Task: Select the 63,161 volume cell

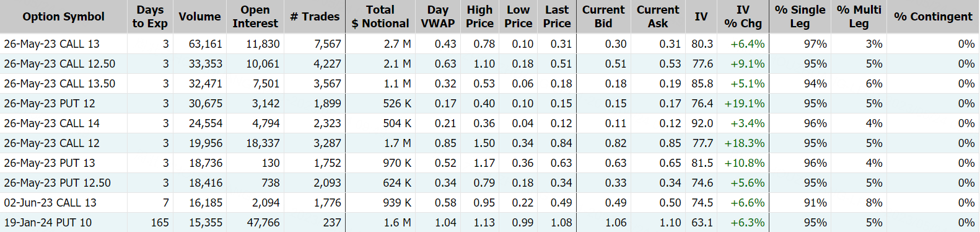Action: click(205, 44)
